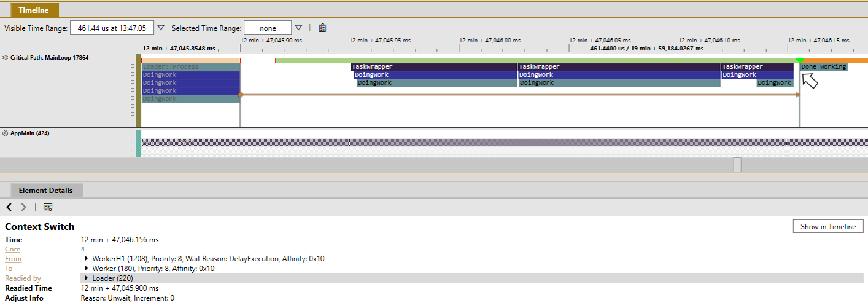Toggle the fourth-row checkbox in the Critical Path lane
This screenshot has height=308, width=868.
133,90
